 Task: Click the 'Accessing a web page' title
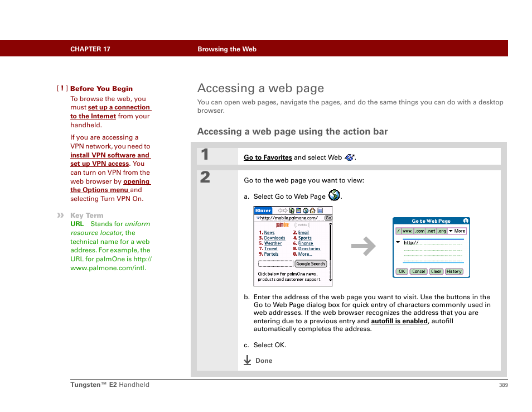[x=260, y=88]
